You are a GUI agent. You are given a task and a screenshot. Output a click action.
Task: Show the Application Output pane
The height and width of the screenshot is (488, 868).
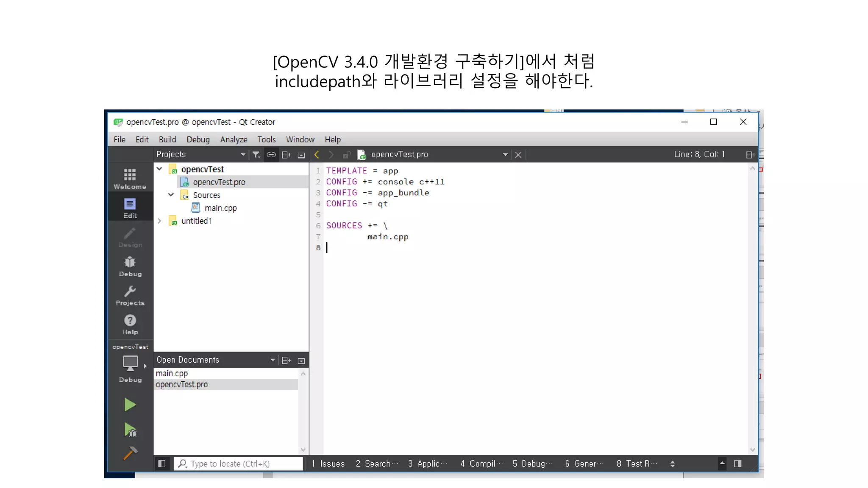(428, 463)
